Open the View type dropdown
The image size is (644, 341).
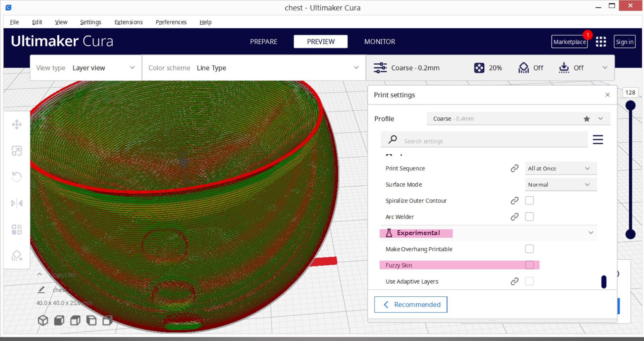[86, 68]
